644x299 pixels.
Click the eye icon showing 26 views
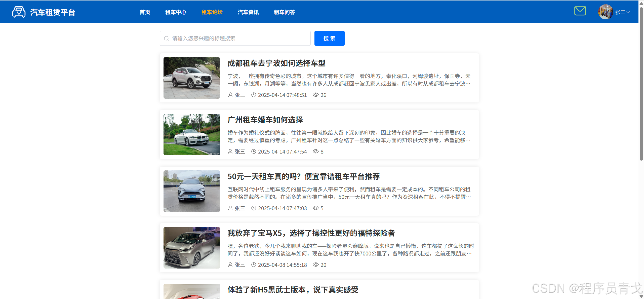(315, 95)
